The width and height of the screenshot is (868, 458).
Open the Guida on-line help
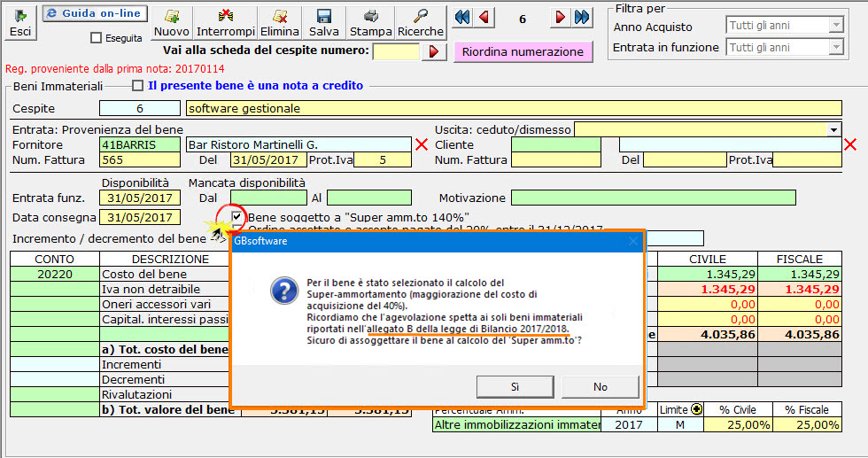96,13
